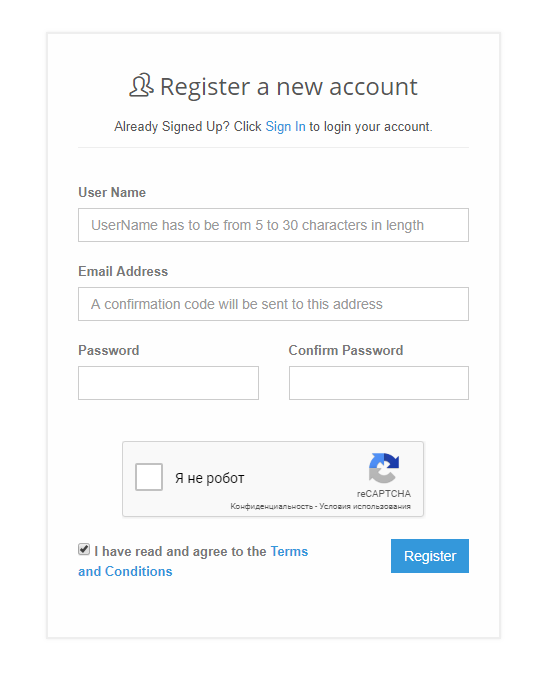Open the Sign In link
Screen dimensions: 545x677
coord(285,127)
